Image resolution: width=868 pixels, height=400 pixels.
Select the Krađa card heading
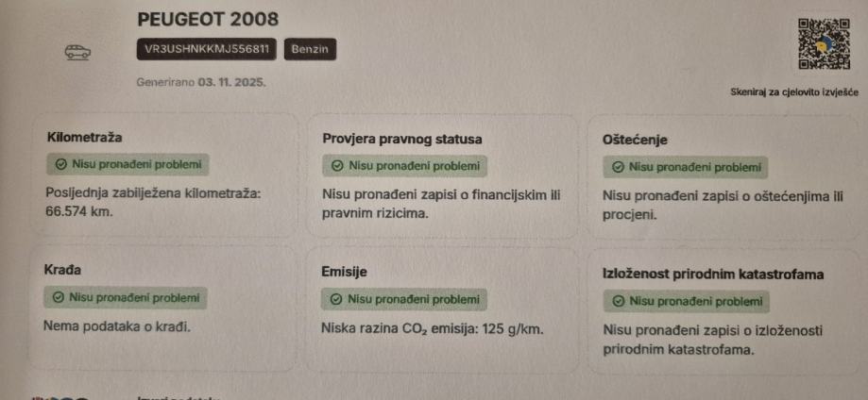[x=62, y=271]
